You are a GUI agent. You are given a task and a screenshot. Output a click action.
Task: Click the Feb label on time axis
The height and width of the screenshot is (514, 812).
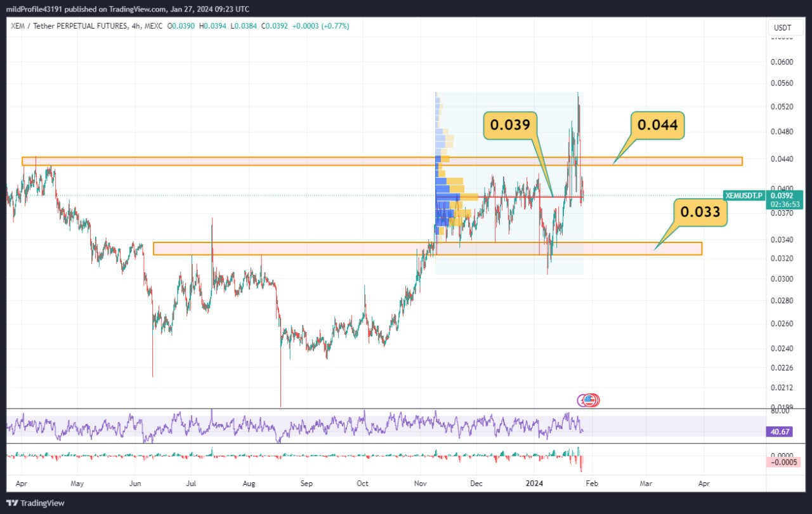point(591,484)
